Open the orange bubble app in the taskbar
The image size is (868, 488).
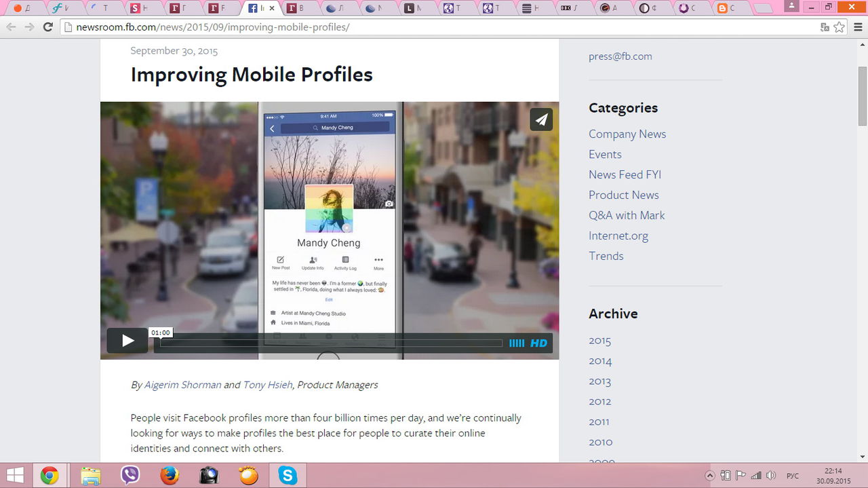pyautogui.click(x=248, y=476)
